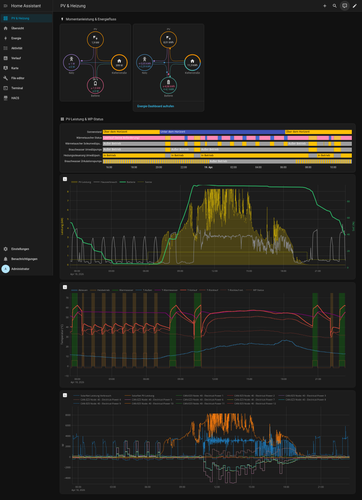Viewport: 362px width, 500px height.
Task: Toggle the Hausverbrauch legend series
Action: (x=105, y=182)
